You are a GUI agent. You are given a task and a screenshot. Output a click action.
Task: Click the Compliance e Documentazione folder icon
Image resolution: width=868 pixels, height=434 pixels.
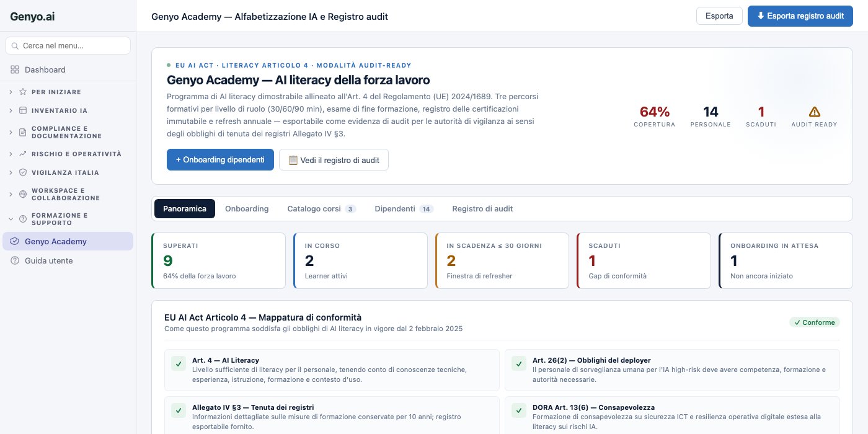click(x=23, y=132)
